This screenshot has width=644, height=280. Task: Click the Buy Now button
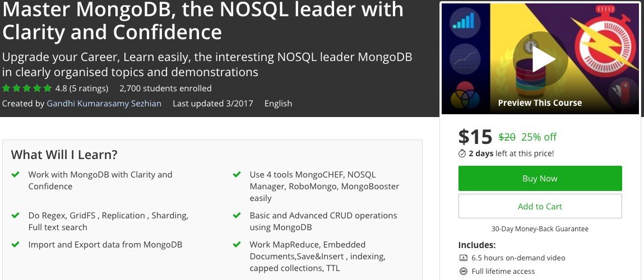click(540, 179)
